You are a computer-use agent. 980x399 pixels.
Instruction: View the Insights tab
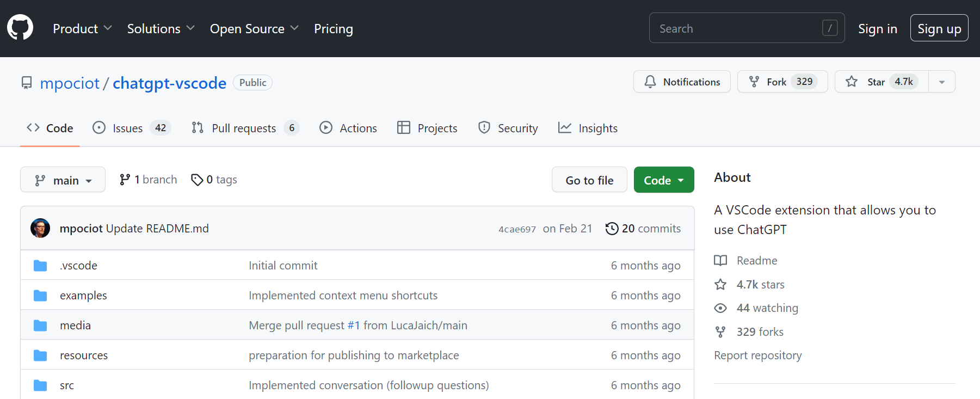click(x=588, y=128)
